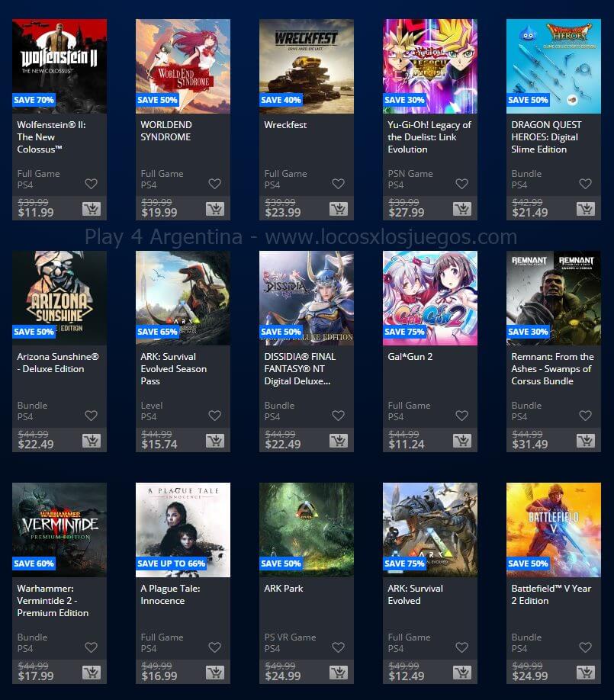Add Wreckfest to the cart
The height and width of the screenshot is (700, 614).
tap(339, 208)
